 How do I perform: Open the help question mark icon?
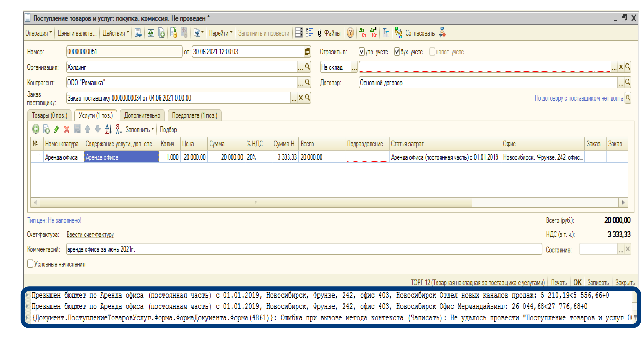350,33
